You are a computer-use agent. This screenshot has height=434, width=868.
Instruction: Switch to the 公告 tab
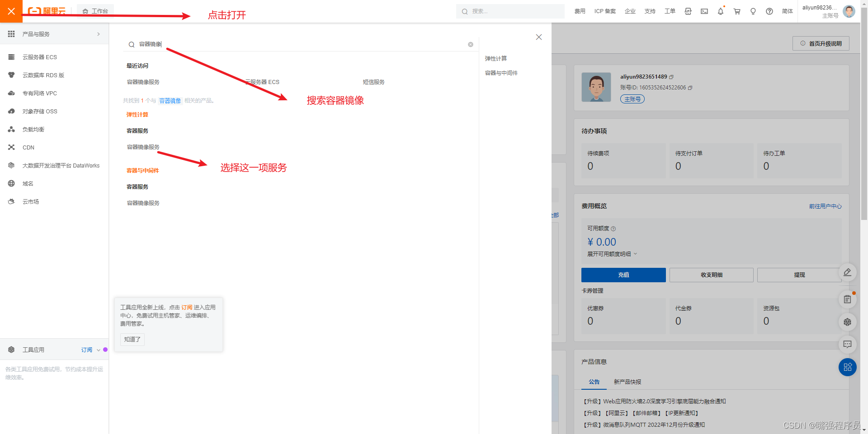594,382
